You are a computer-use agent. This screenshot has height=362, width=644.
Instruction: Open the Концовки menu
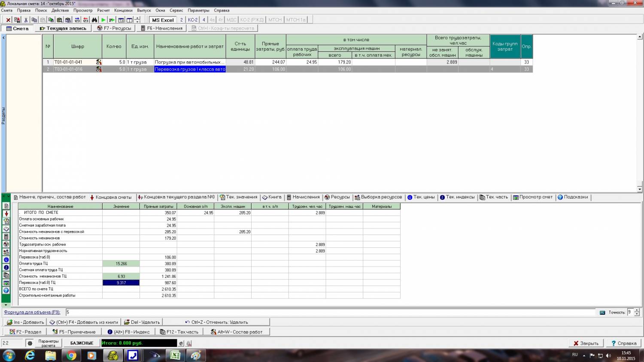pos(123,10)
